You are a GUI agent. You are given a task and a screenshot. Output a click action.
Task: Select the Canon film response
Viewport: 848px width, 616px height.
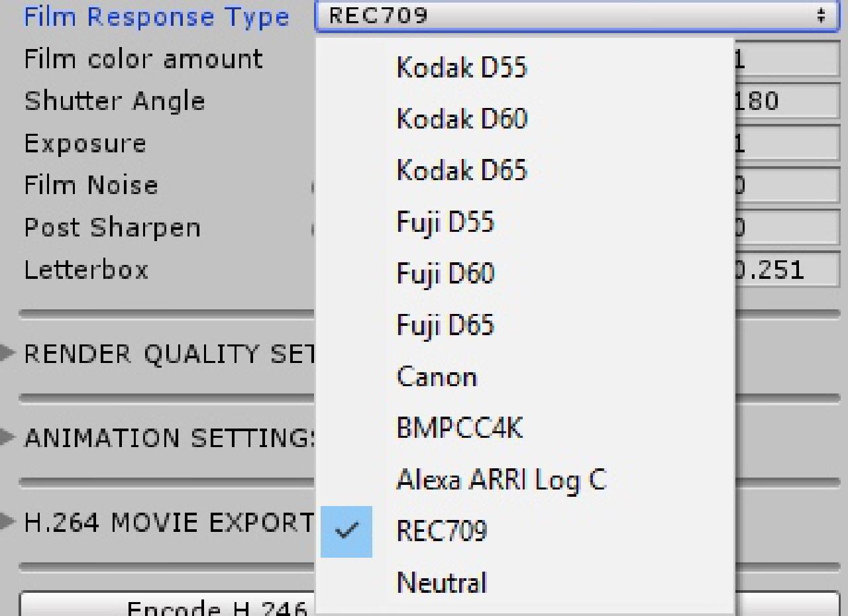525,377
